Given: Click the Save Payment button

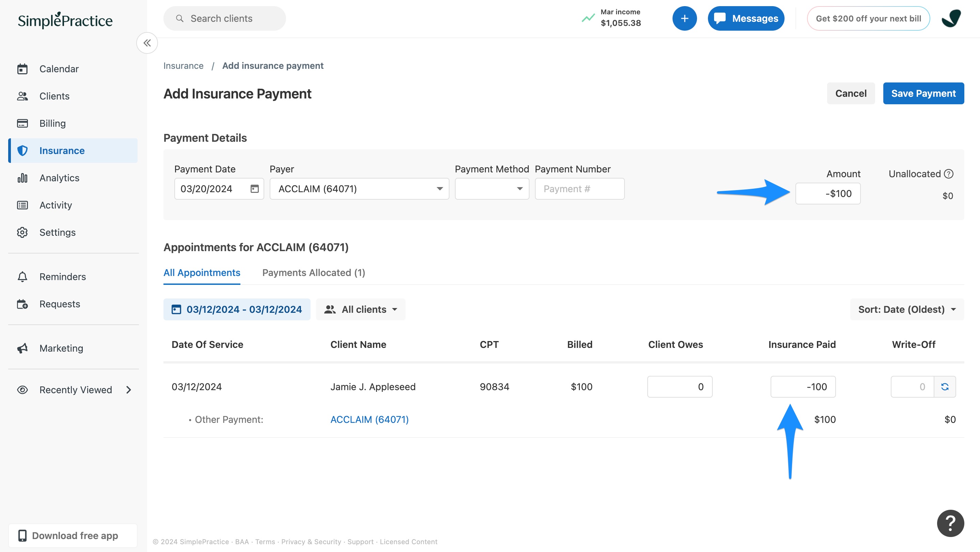Looking at the screenshot, I should coord(923,93).
